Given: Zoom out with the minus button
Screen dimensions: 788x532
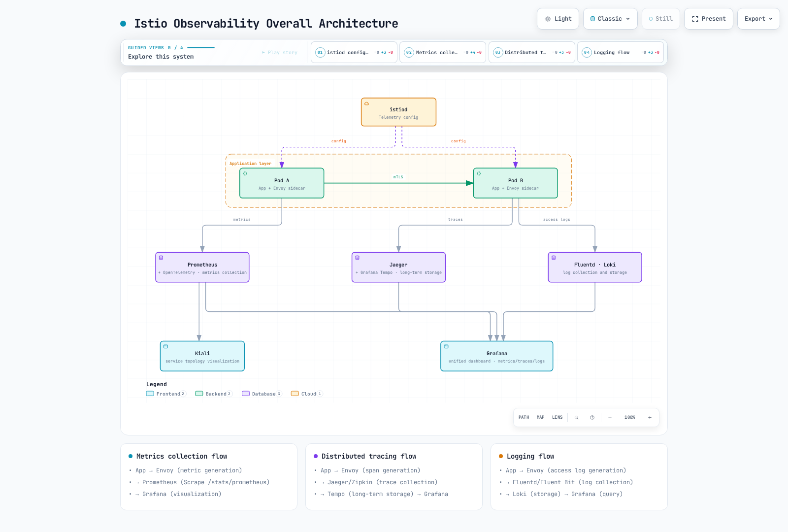Looking at the screenshot, I should (x=610, y=417).
